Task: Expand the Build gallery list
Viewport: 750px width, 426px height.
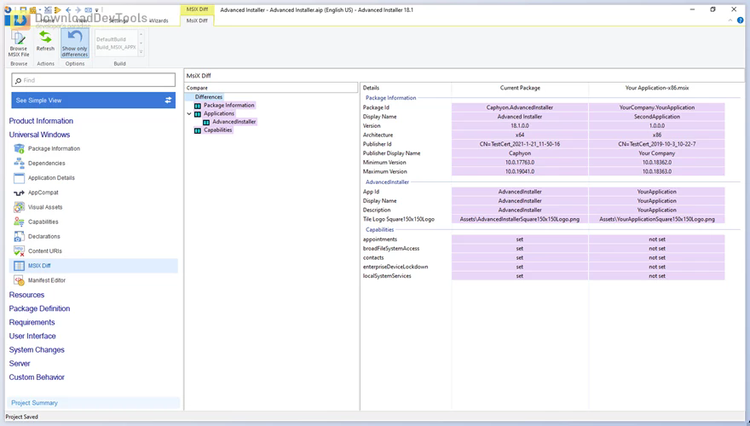Action: click(141, 52)
